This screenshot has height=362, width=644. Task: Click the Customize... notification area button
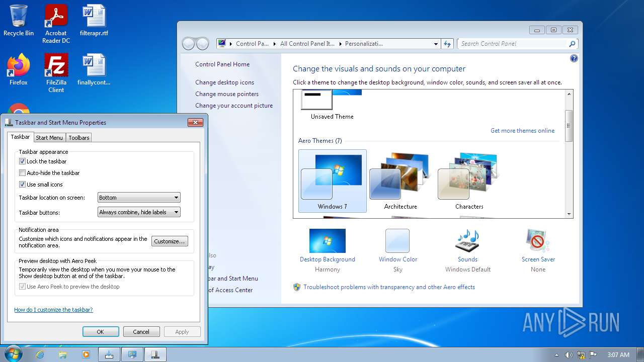pyautogui.click(x=170, y=241)
